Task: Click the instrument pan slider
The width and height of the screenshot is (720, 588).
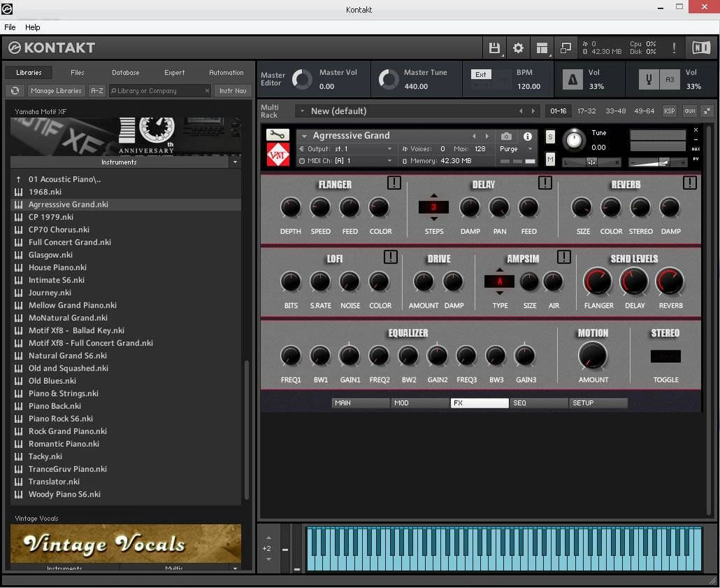Action: [x=591, y=162]
